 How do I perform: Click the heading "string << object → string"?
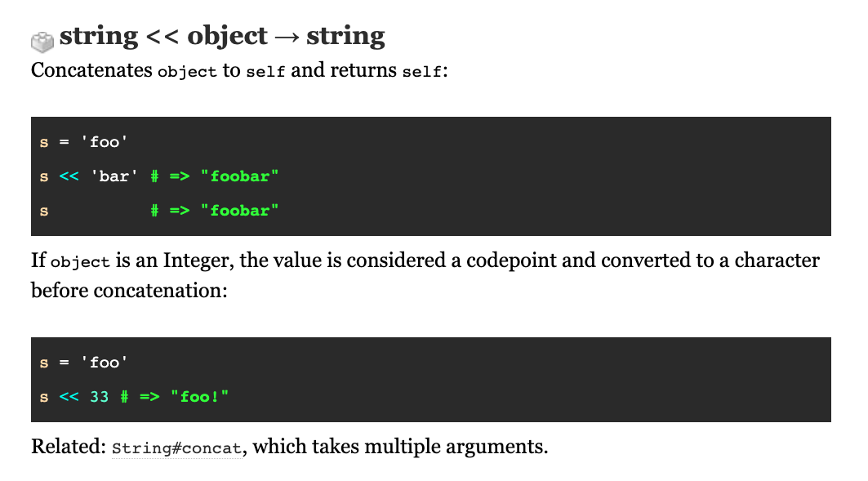[222, 36]
